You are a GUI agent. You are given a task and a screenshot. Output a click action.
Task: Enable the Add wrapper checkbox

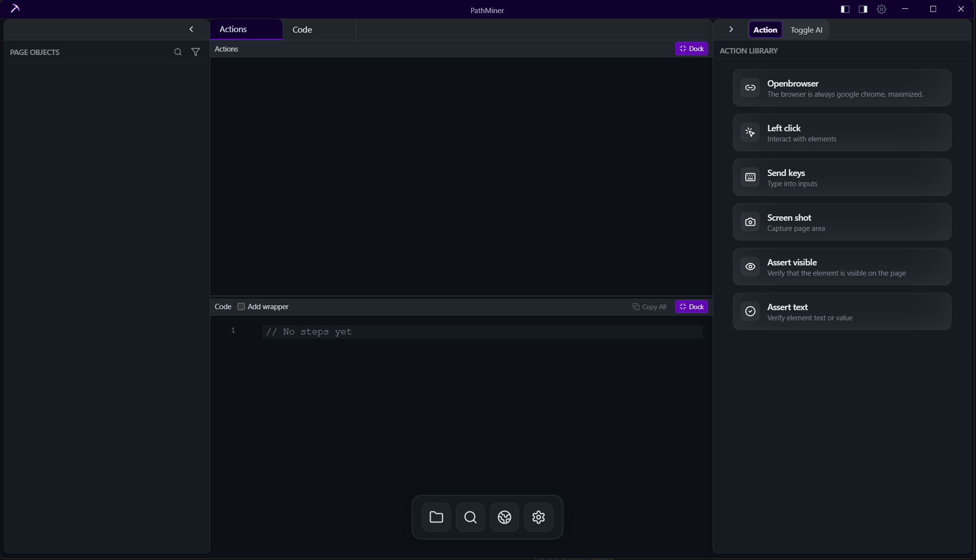point(241,307)
